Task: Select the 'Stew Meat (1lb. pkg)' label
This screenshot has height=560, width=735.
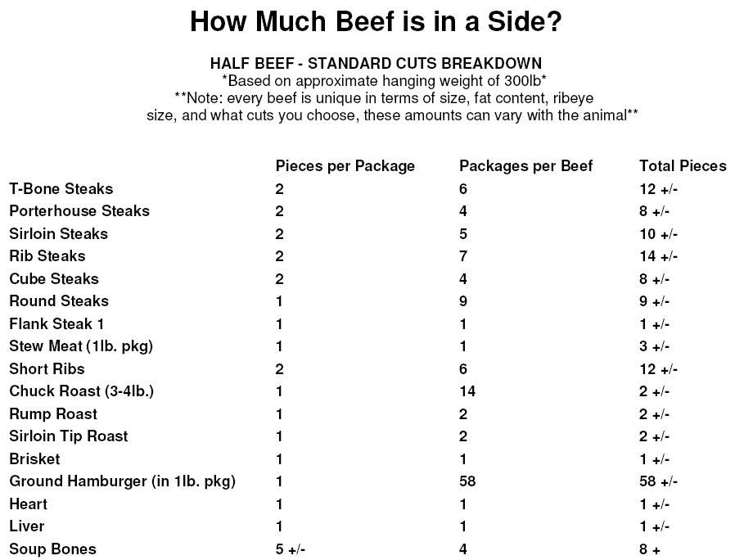Action: 81,346
